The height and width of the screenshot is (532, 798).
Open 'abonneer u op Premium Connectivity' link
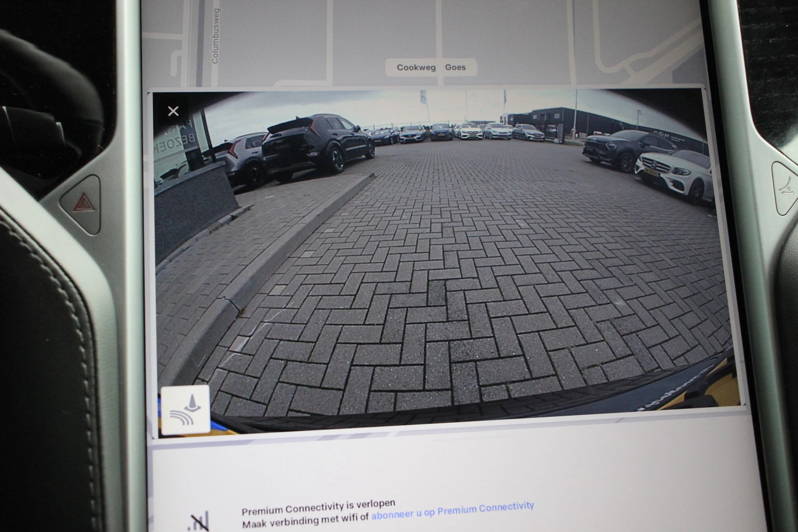tap(453, 511)
